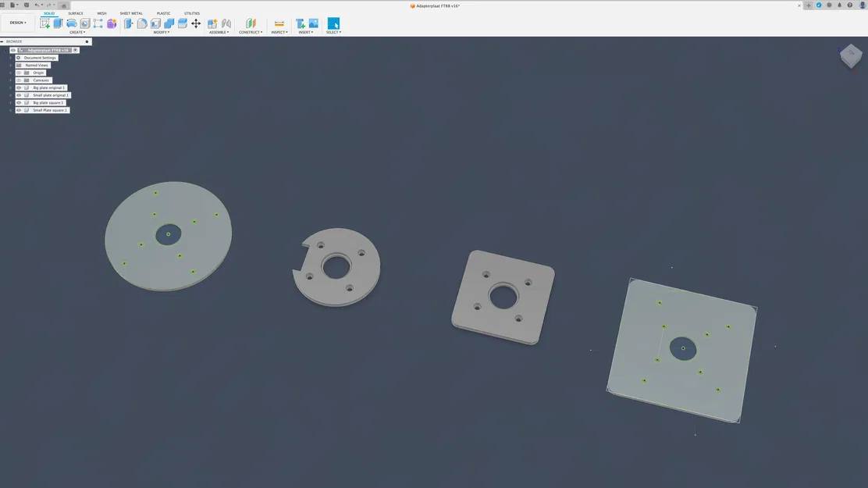This screenshot has height=488, width=868.
Task: Select the Offset Face tool
Action: tap(182, 23)
